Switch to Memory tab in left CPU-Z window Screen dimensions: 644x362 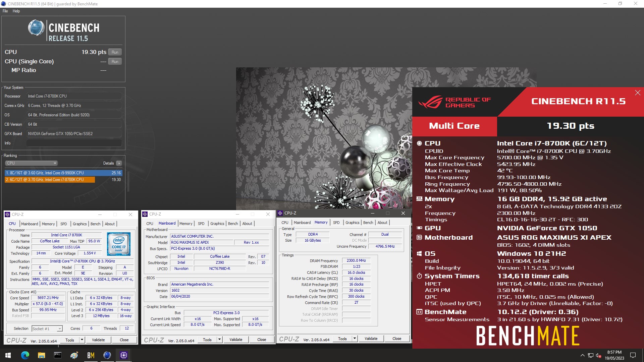tap(48, 224)
